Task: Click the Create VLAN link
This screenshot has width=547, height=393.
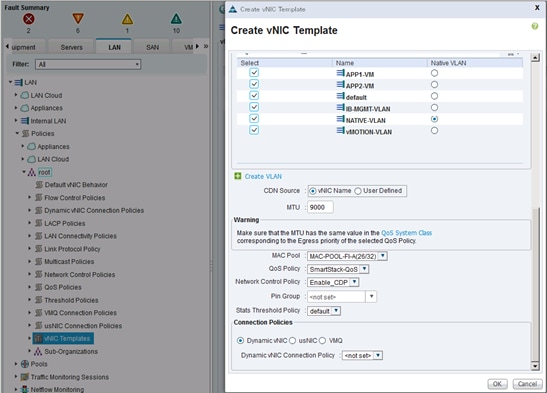Action: tap(263, 176)
